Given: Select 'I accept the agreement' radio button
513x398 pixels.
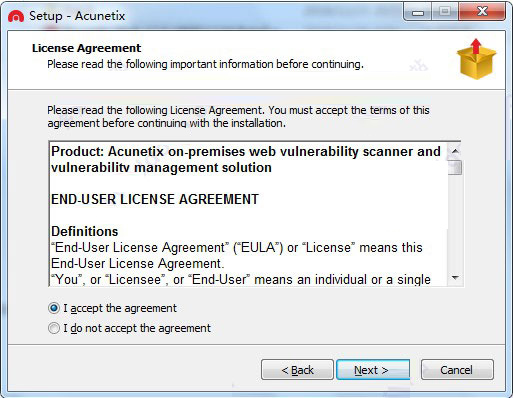Looking at the screenshot, I should [54, 308].
